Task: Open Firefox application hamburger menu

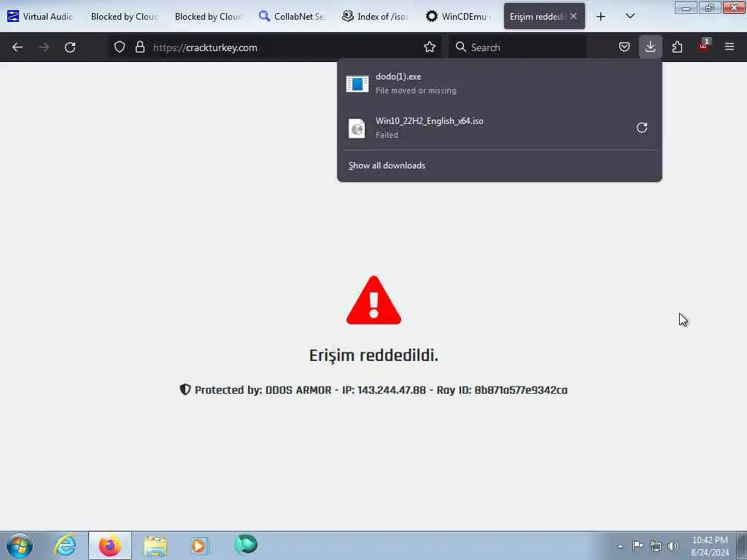Action: [x=729, y=47]
